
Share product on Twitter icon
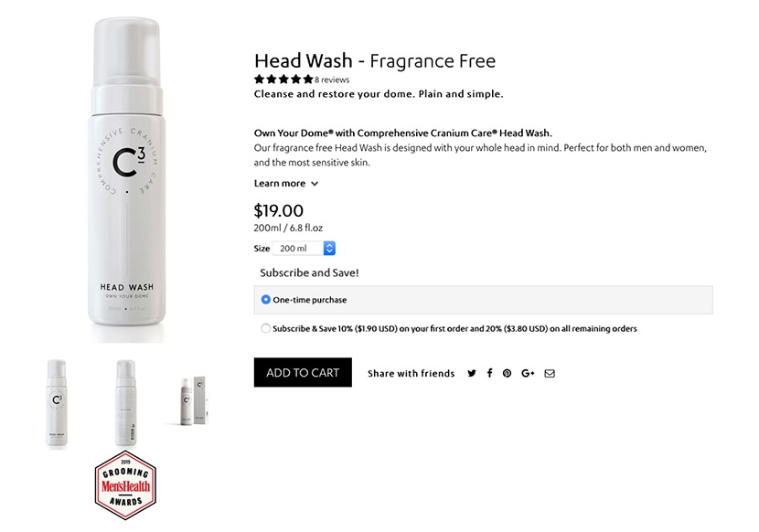coord(472,373)
